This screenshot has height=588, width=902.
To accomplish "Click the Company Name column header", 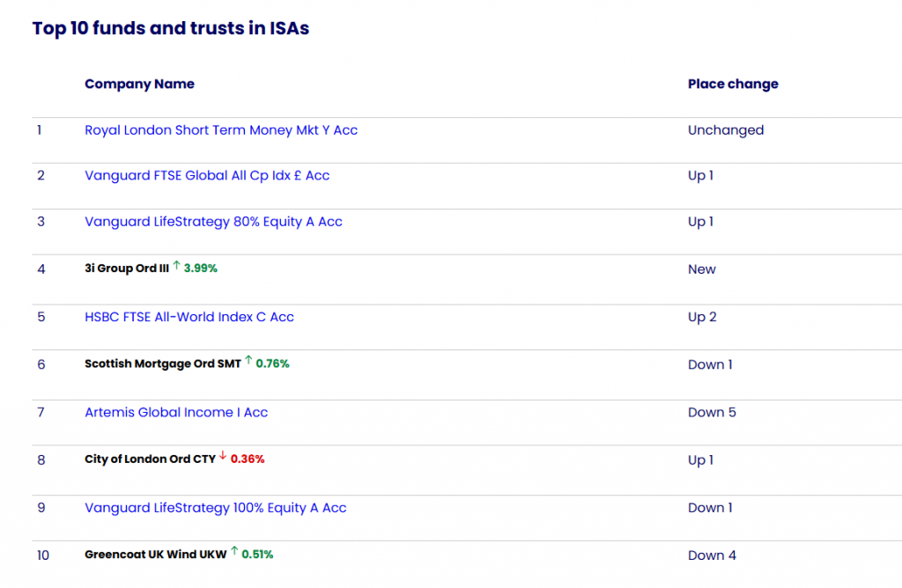I will point(139,85).
